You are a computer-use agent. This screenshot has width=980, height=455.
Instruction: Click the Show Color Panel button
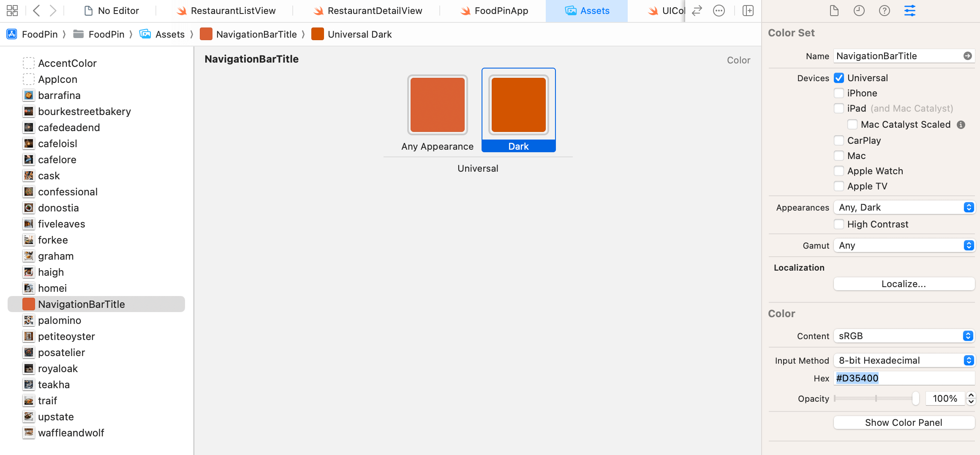tap(904, 422)
